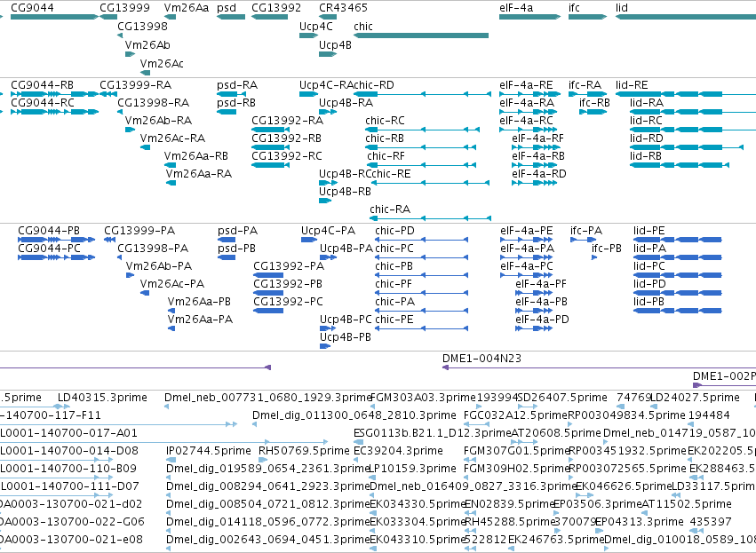Select the psd-PA protein label
The width and height of the screenshot is (756, 553).
237,231
